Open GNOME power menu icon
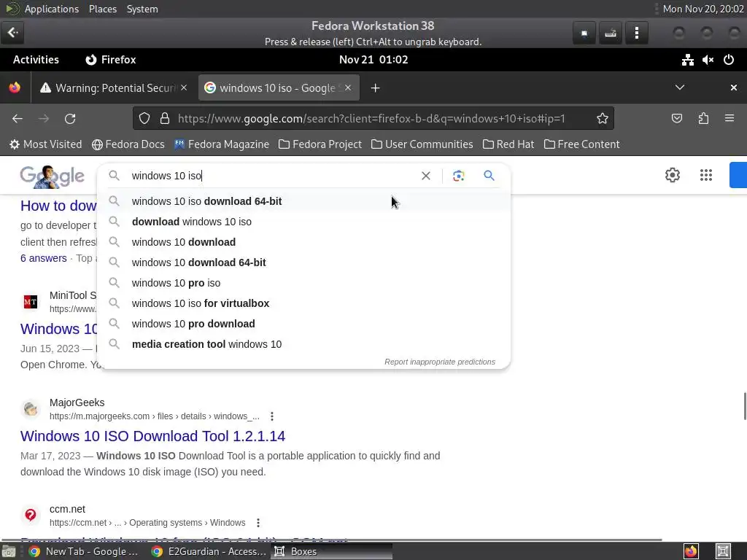This screenshot has width=747, height=560. tap(729, 60)
